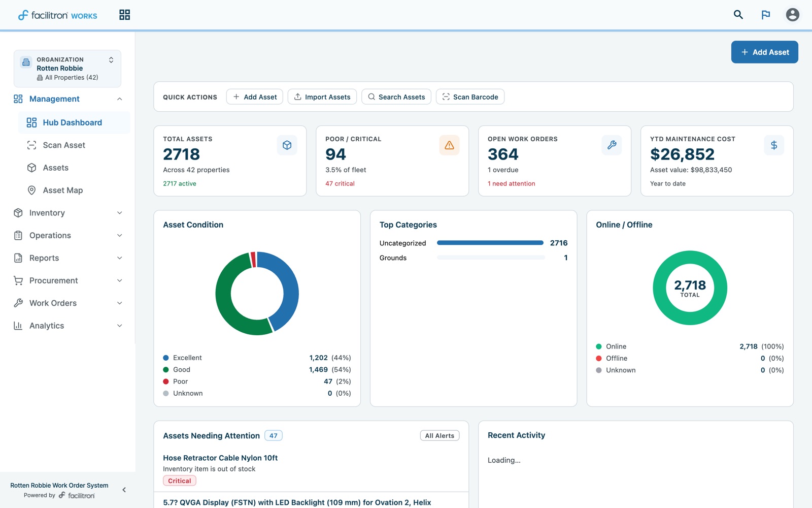Image resolution: width=812 pixels, height=508 pixels.
Task: Click the Online / Offline donut chart
Action: [690, 288]
